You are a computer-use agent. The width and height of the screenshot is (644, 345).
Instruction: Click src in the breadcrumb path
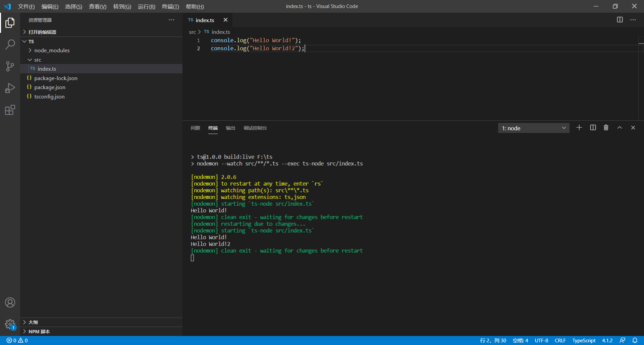click(x=192, y=32)
